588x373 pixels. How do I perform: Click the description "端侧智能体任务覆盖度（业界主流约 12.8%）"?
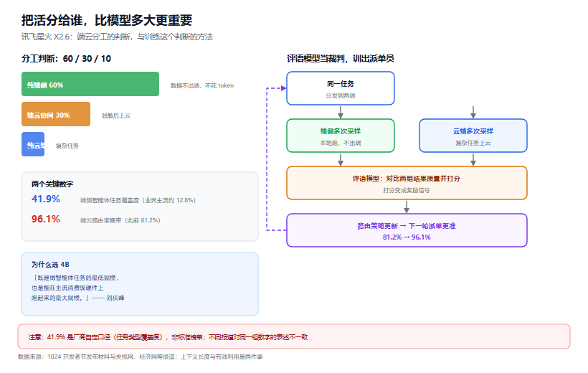click(x=138, y=200)
